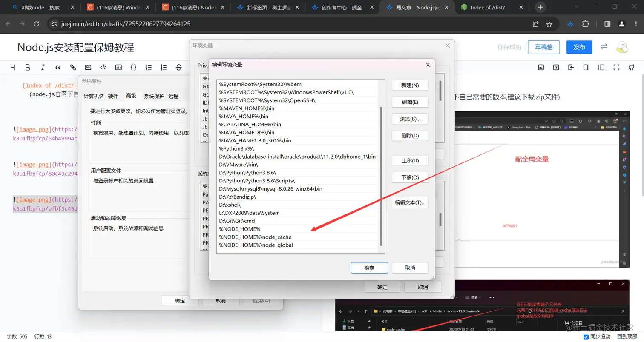
Task: Reload the current page
Action: [37, 24]
